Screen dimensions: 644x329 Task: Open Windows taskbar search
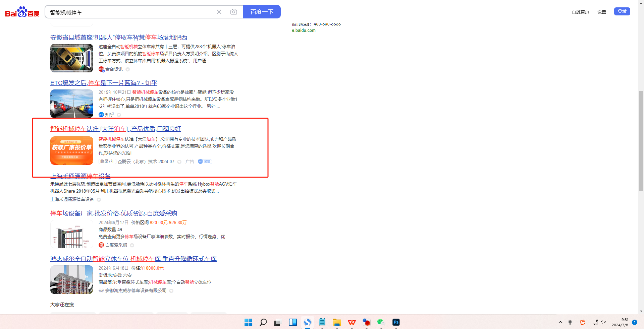pos(263,322)
